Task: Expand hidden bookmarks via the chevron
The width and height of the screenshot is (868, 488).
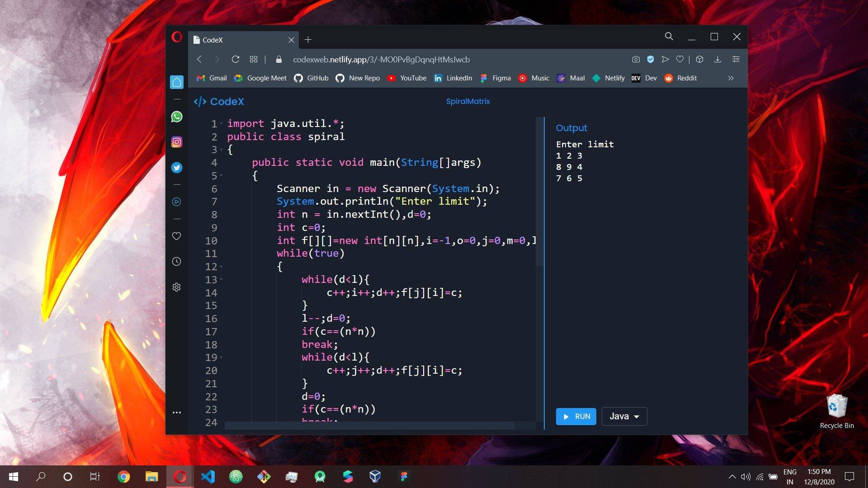Action: coord(731,78)
